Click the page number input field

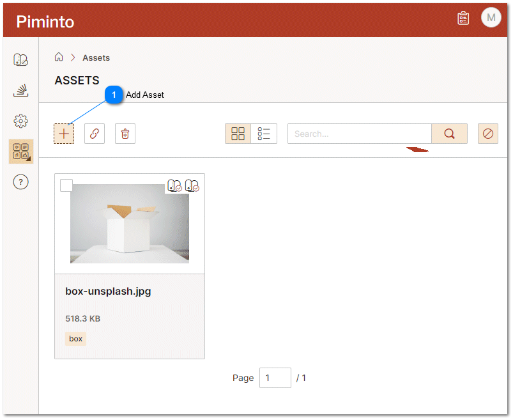(275, 377)
